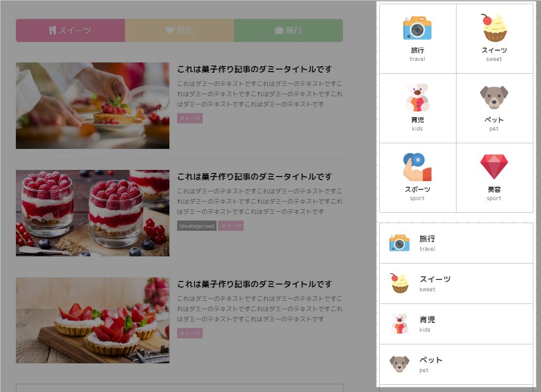This screenshot has height=392, width=541.
Task: Open the chef plating dessert thumbnail
Action: [x=93, y=105]
